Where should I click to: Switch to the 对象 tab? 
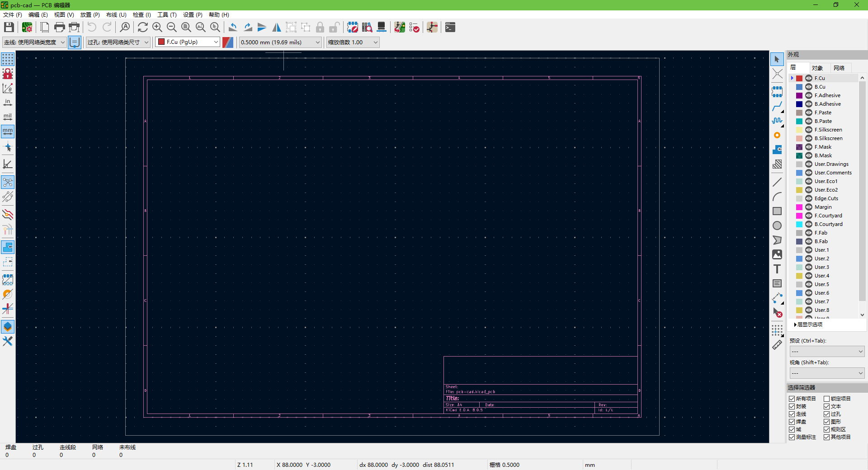(817, 68)
